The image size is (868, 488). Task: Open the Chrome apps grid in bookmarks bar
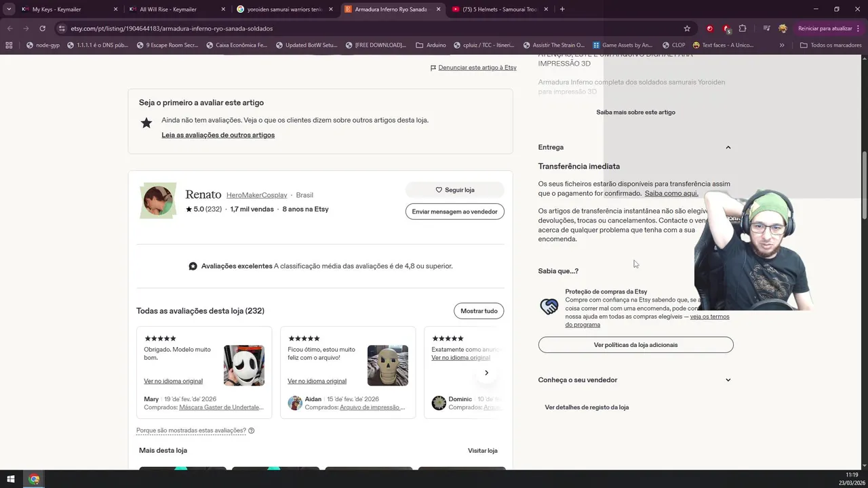coord(9,45)
